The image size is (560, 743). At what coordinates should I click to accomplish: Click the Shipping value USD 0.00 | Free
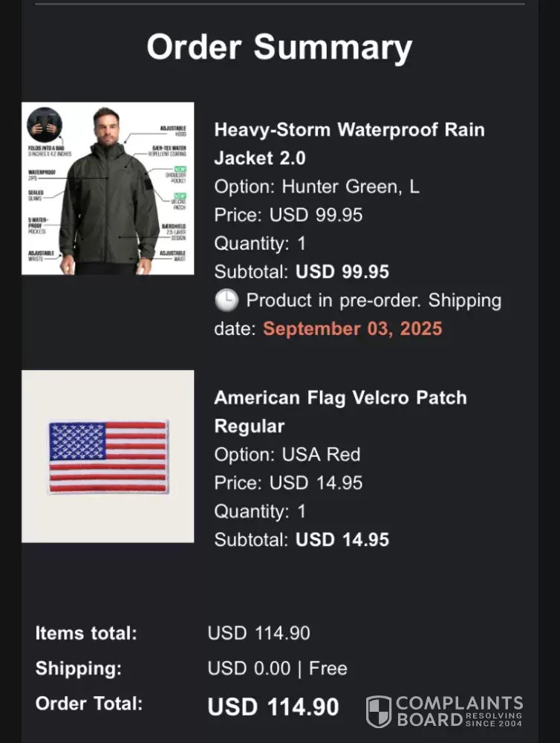[x=277, y=669]
